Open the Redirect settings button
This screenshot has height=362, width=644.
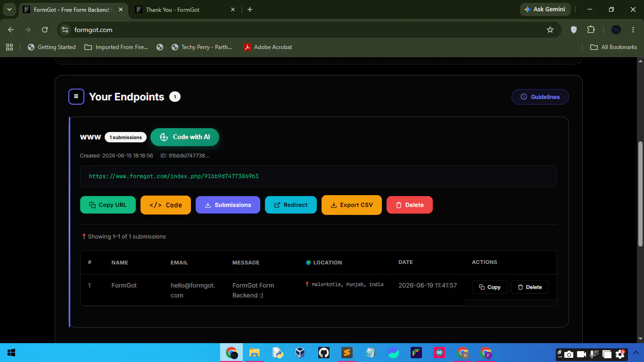pyautogui.click(x=291, y=205)
